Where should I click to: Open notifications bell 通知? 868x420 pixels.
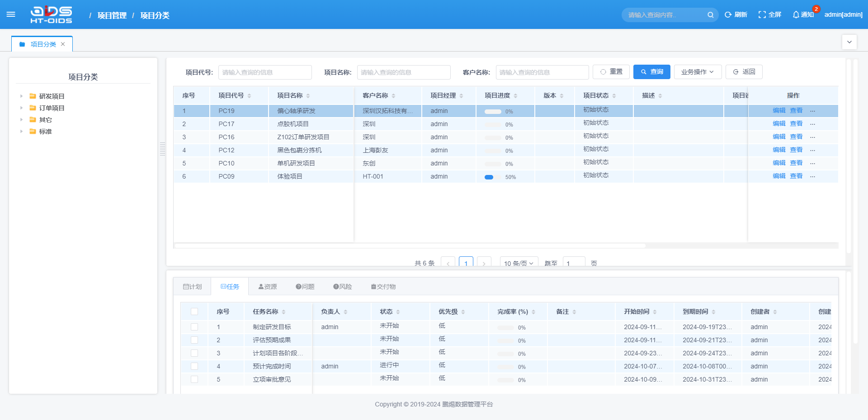pyautogui.click(x=796, y=14)
